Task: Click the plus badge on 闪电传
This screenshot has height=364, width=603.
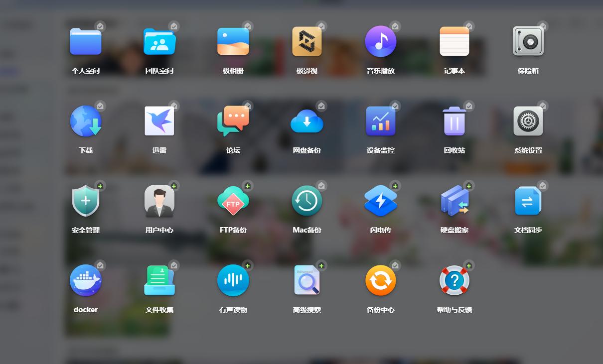Action: tap(395, 186)
